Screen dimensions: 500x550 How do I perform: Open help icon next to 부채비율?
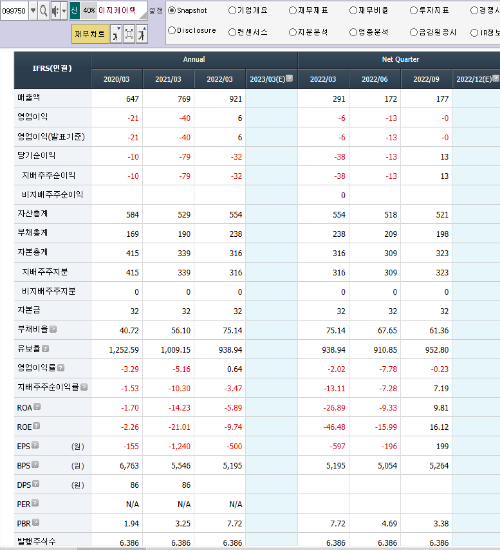point(53,329)
